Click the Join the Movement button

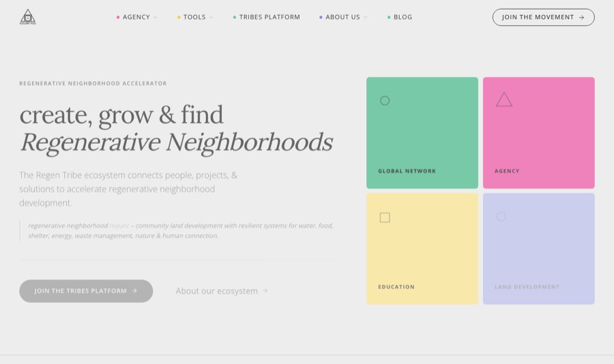(544, 17)
